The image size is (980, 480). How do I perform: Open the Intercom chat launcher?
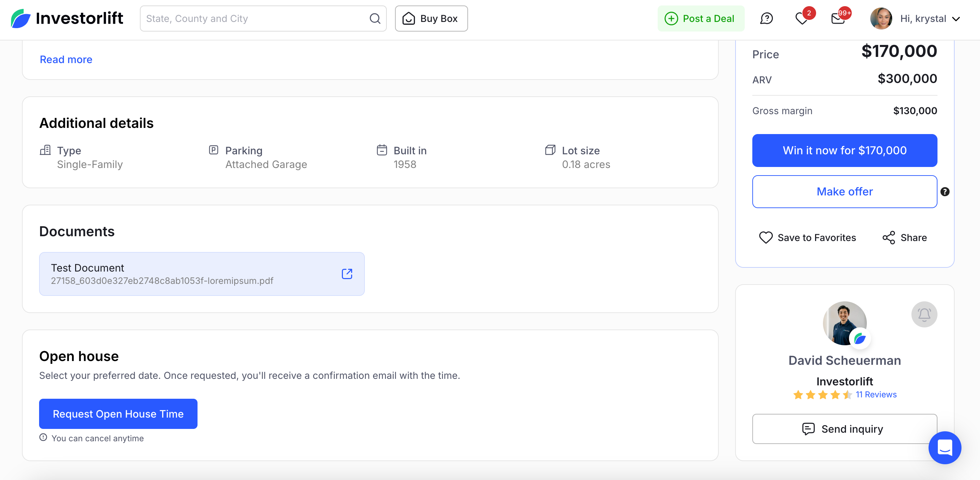coord(944,447)
